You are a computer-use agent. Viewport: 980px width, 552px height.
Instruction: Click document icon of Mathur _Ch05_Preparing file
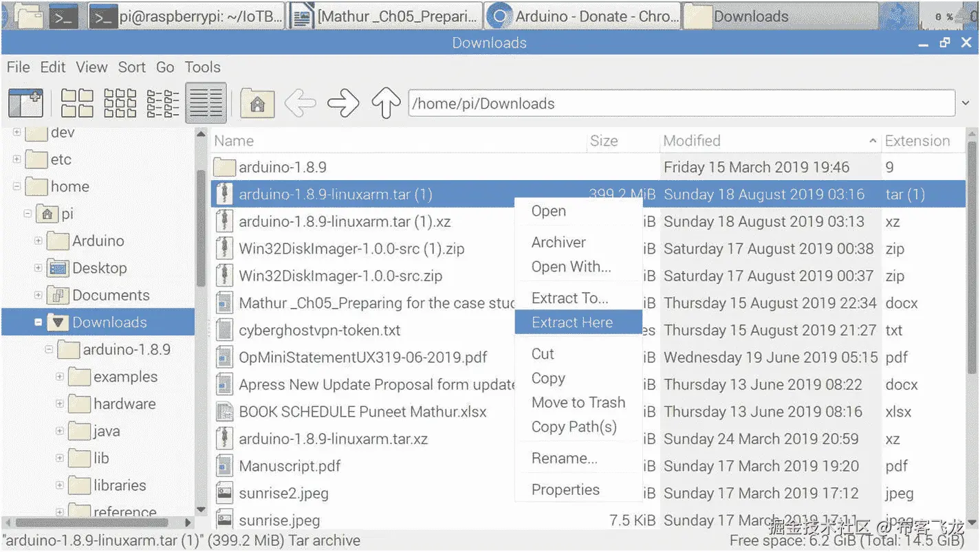(x=224, y=303)
